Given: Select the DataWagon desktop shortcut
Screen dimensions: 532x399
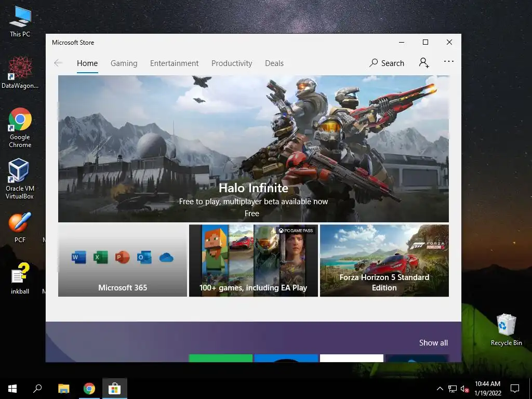Looking at the screenshot, I should (20, 73).
